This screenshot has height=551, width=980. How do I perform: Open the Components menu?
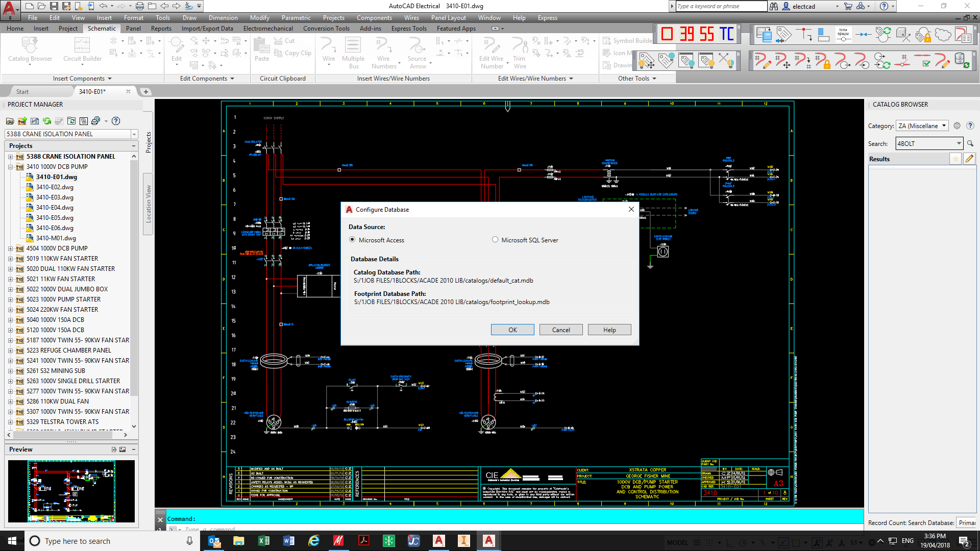pos(374,18)
